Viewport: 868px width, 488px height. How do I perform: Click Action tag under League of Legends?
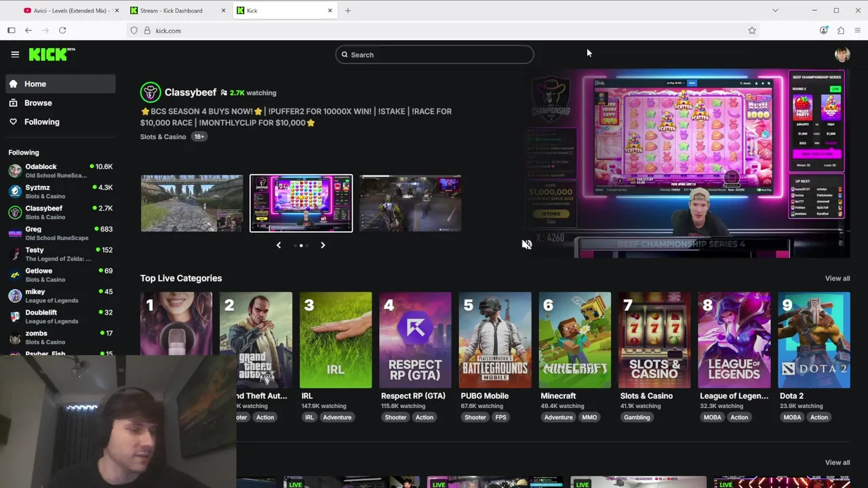pos(739,418)
